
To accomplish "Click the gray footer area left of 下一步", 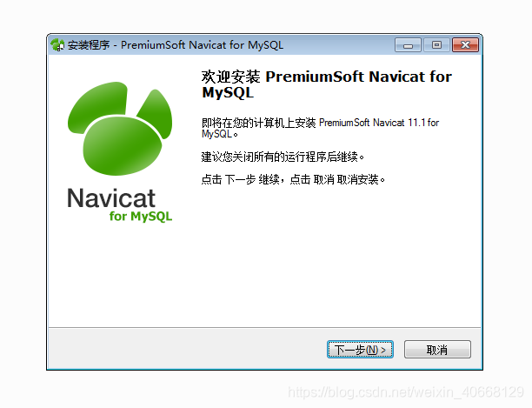I will click(x=187, y=349).
